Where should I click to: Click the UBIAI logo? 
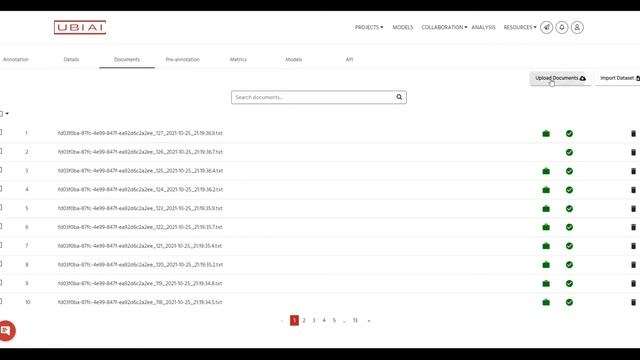(80, 27)
